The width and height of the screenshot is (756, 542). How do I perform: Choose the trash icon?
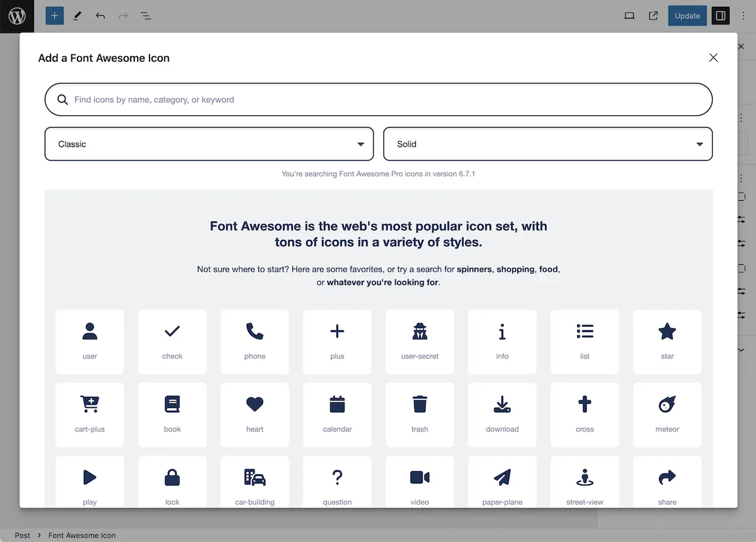point(420,415)
